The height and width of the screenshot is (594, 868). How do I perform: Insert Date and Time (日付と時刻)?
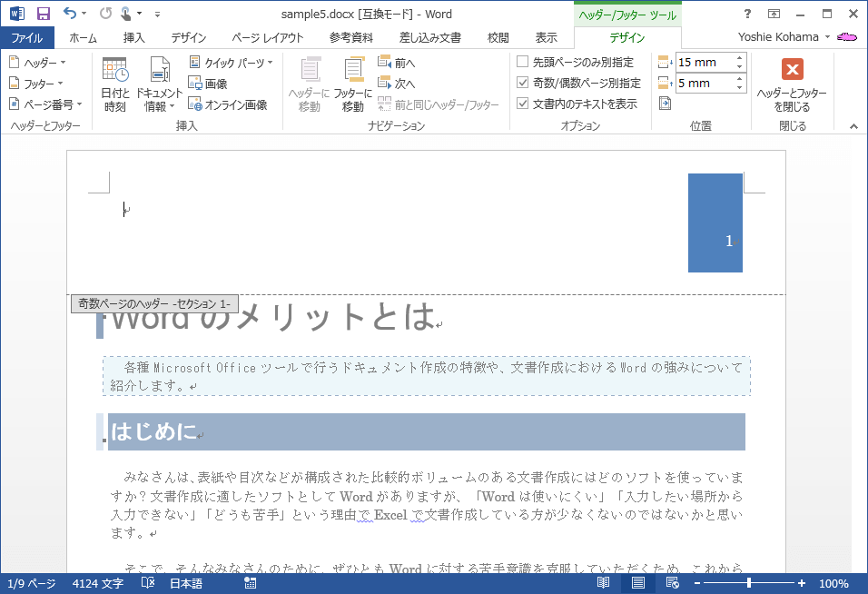pyautogui.click(x=115, y=84)
